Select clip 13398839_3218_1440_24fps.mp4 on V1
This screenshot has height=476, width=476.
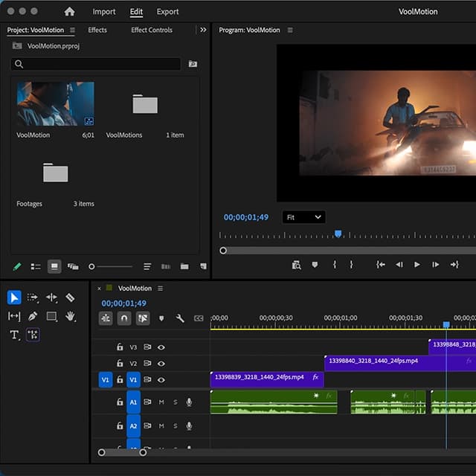(x=267, y=379)
